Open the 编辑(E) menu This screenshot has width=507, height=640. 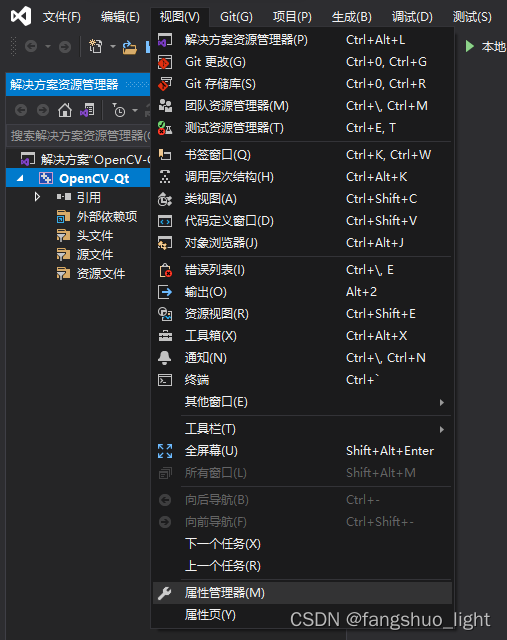tap(120, 17)
